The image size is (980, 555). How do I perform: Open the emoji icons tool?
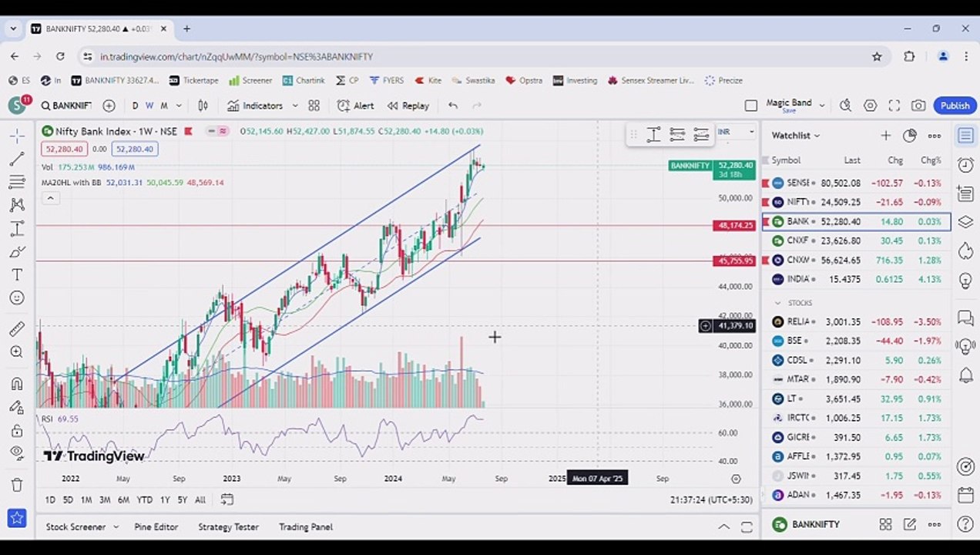(x=16, y=298)
